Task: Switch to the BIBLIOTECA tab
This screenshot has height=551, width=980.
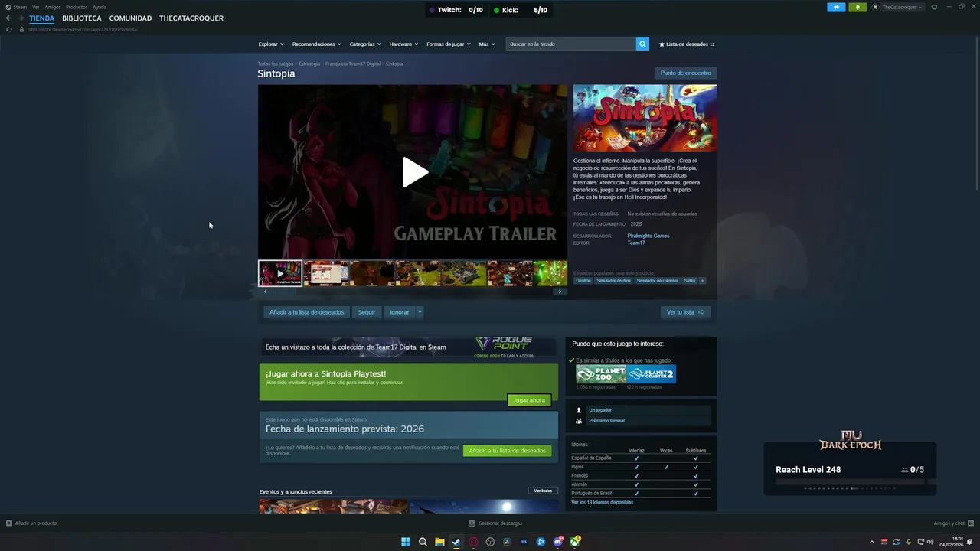Action: click(x=82, y=18)
